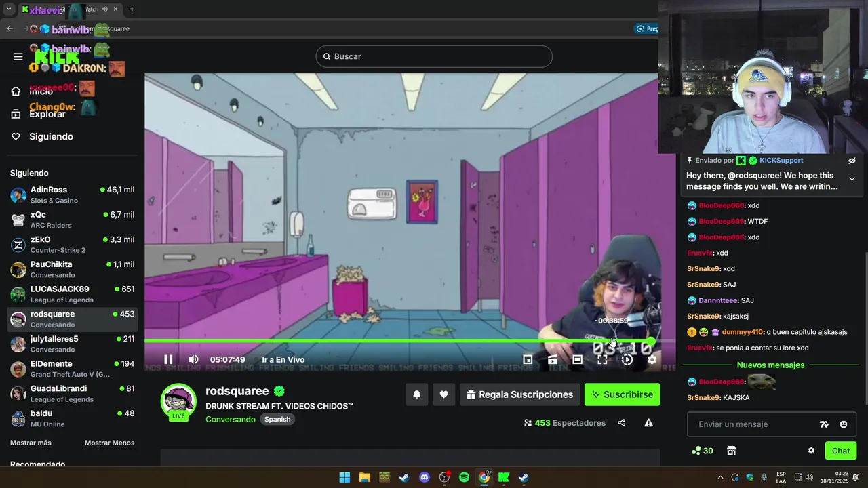Open LUCASJACK89 channel in sidebar
Screen dimensions: 868x488
[x=72, y=294]
